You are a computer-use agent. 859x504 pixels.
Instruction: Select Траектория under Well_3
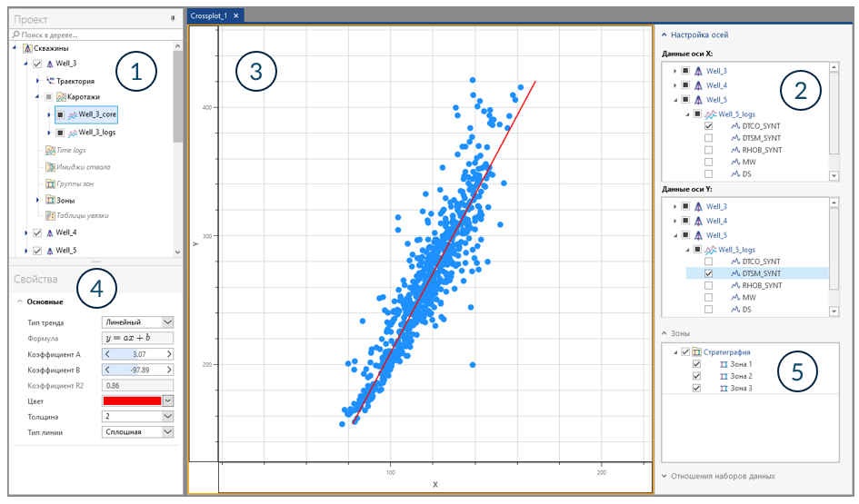tap(75, 81)
